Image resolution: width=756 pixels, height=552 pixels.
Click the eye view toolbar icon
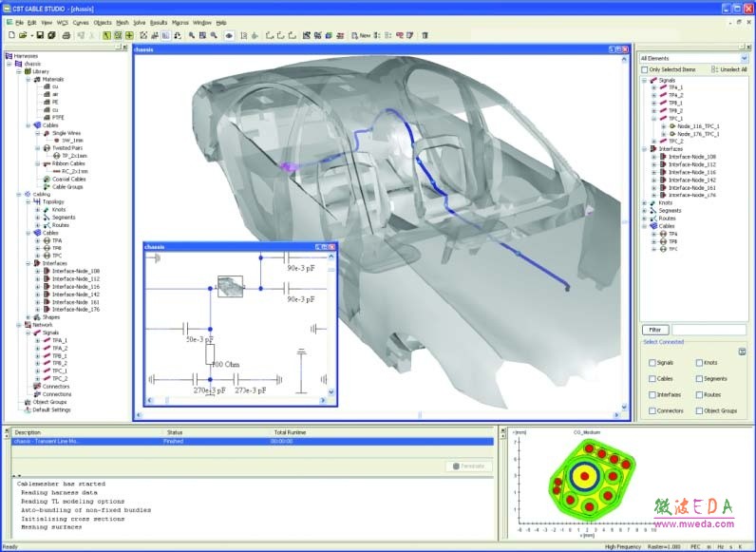tap(229, 35)
